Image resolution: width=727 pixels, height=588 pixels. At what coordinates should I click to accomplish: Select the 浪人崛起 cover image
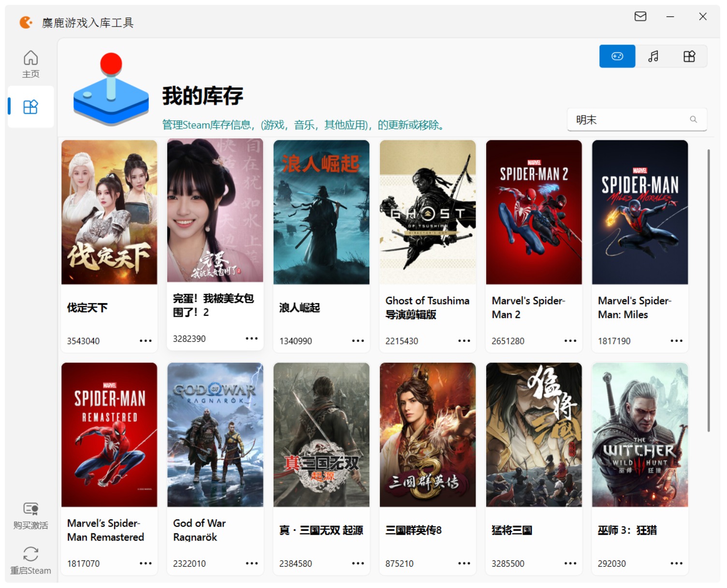tap(321, 212)
